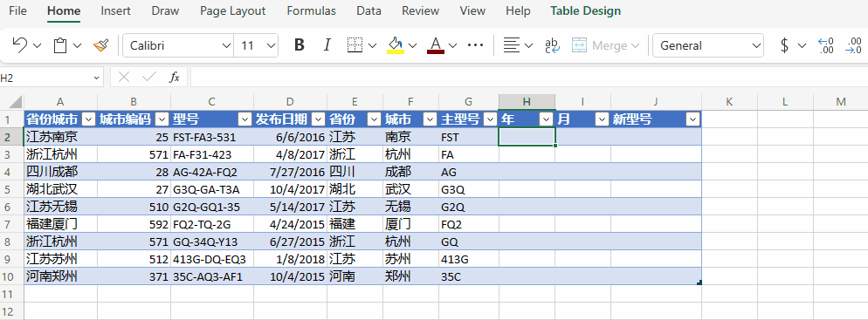Open the View tab
The image size is (868, 320).
pyautogui.click(x=472, y=10)
